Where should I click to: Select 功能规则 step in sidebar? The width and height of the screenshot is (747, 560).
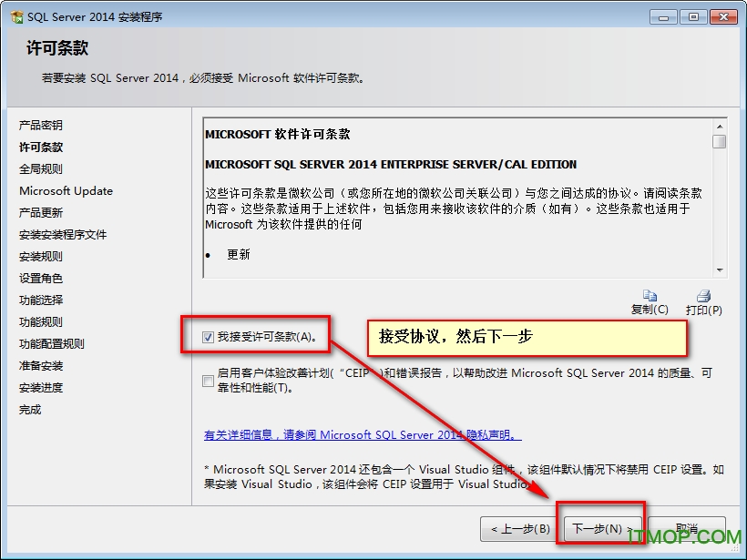coord(41,322)
